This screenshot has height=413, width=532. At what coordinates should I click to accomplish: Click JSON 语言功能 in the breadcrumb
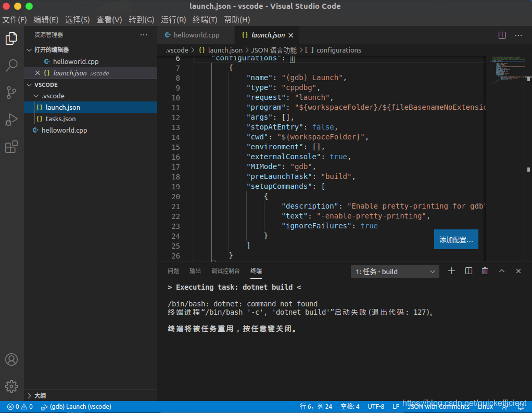[273, 50]
